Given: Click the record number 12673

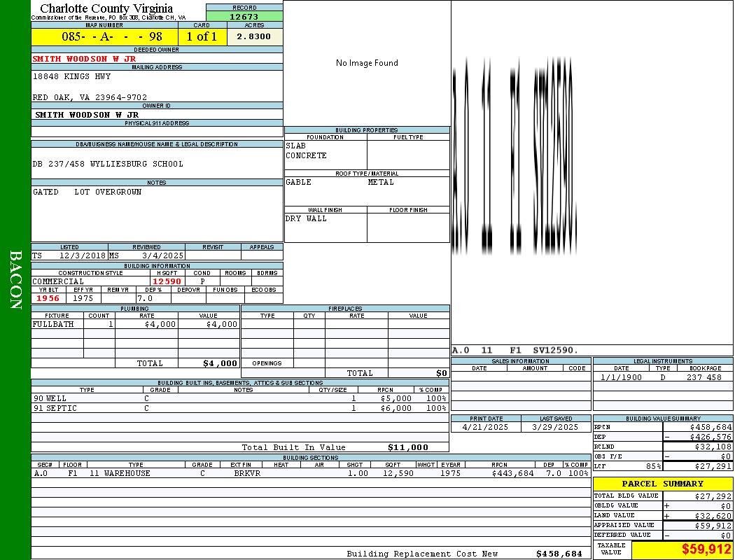Looking at the screenshot, I should click(x=244, y=16).
